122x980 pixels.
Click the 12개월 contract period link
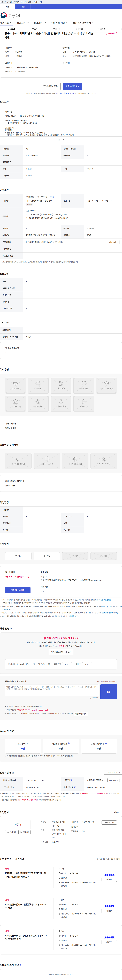pyautogui.click(x=51, y=197)
